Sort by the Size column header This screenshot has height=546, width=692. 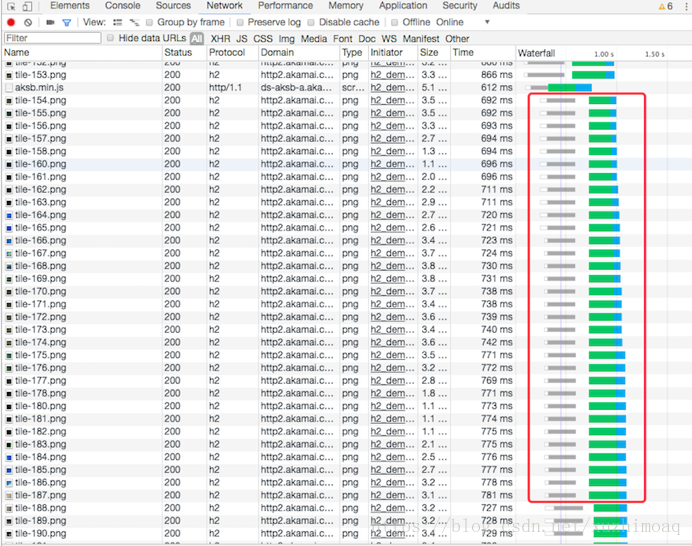pos(433,53)
